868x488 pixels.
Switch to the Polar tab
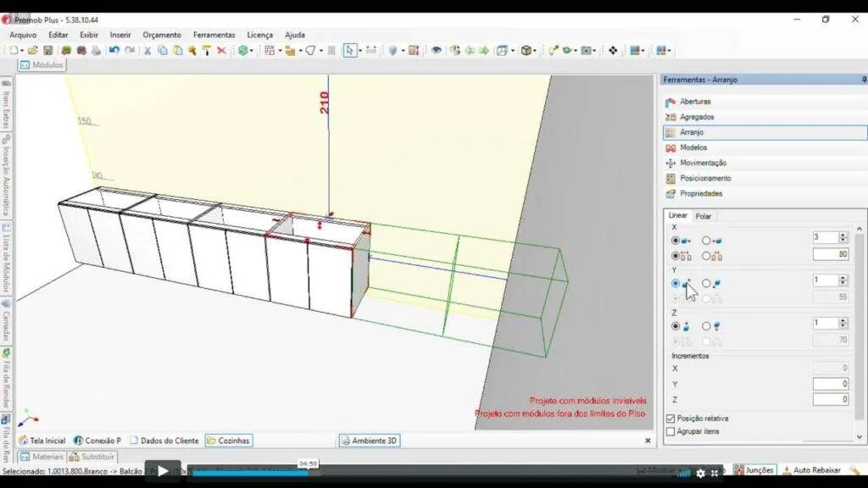703,216
